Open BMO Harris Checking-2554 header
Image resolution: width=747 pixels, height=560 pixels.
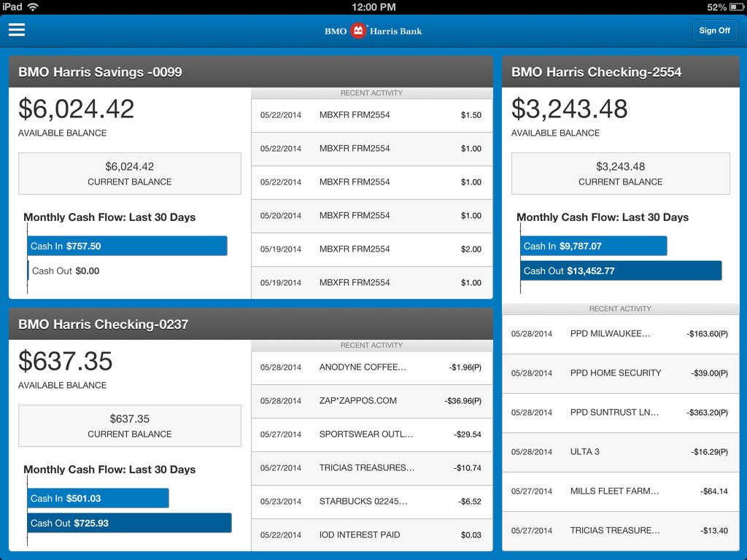[x=620, y=72]
